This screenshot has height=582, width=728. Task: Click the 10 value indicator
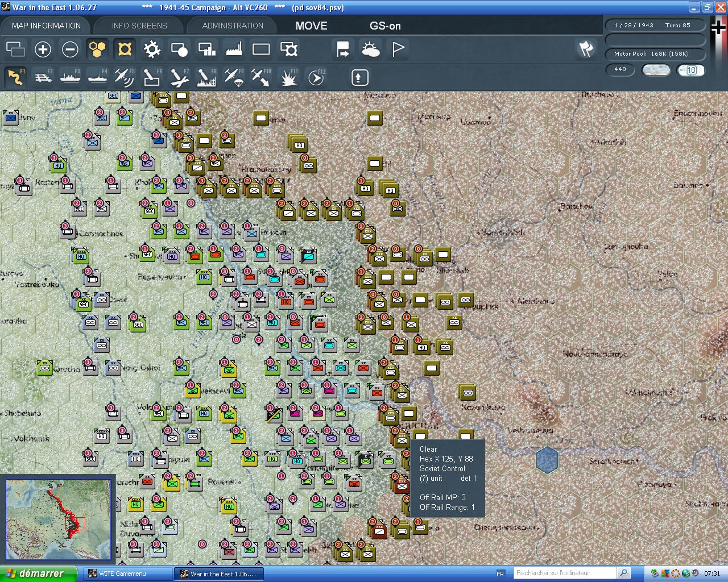(x=691, y=70)
